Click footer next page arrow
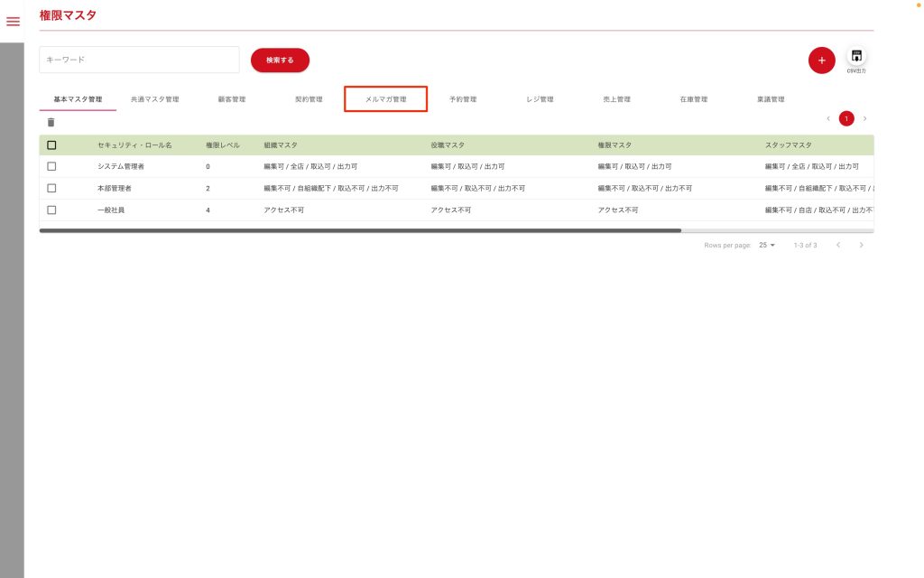The height and width of the screenshot is (578, 924). [862, 245]
